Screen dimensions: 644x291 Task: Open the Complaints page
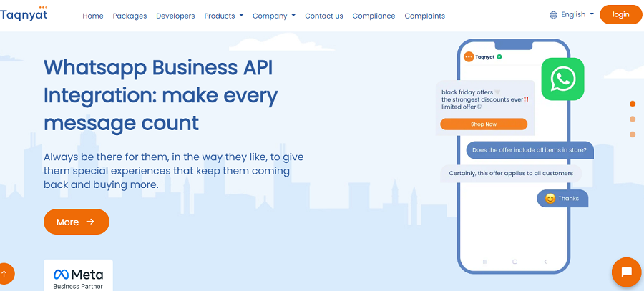(x=424, y=16)
